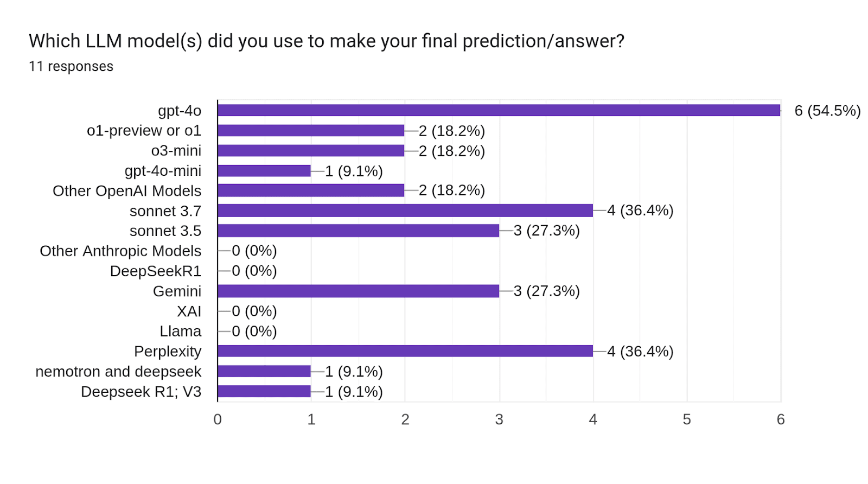Image resolution: width=868 pixels, height=484 pixels.
Task: Click the sonnet 3.7 '4 (36.4%)' label
Action: [x=640, y=211]
